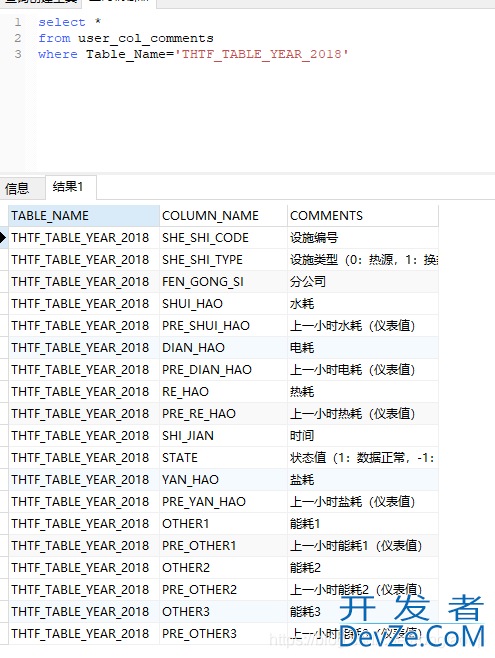Select the PRE_OTHER1 cell

(x=223, y=546)
